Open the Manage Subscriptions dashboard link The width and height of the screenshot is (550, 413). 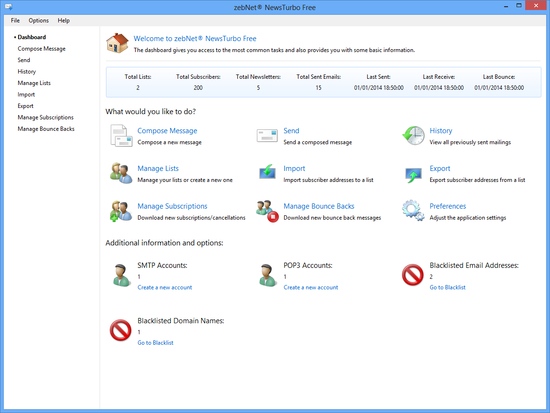click(172, 206)
